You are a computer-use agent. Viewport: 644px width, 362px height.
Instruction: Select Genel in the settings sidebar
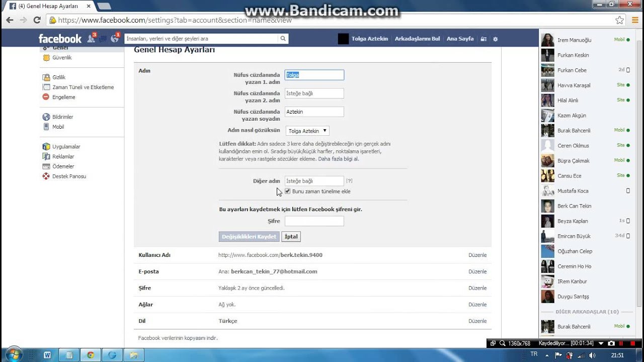click(x=60, y=48)
